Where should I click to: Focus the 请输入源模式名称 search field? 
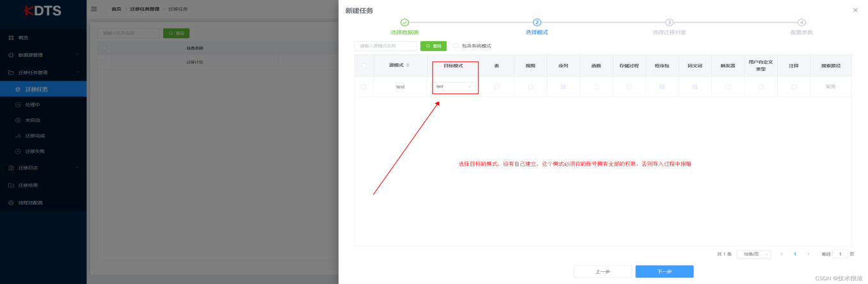click(x=386, y=46)
